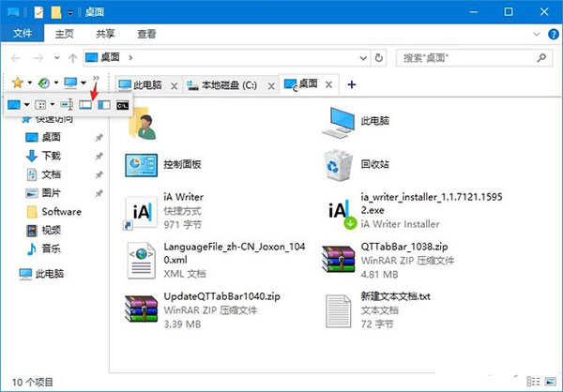Add a new tab with the plus button
This screenshot has height=392, width=563.
coord(352,84)
